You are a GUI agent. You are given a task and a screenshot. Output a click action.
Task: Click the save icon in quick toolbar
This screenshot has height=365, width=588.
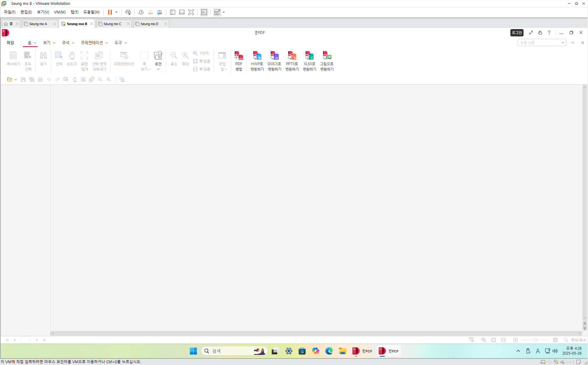click(23, 80)
